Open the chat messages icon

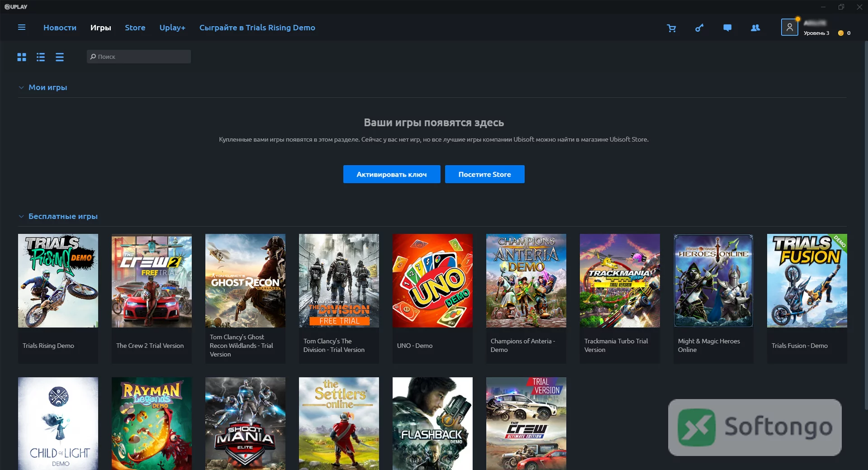tap(727, 28)
